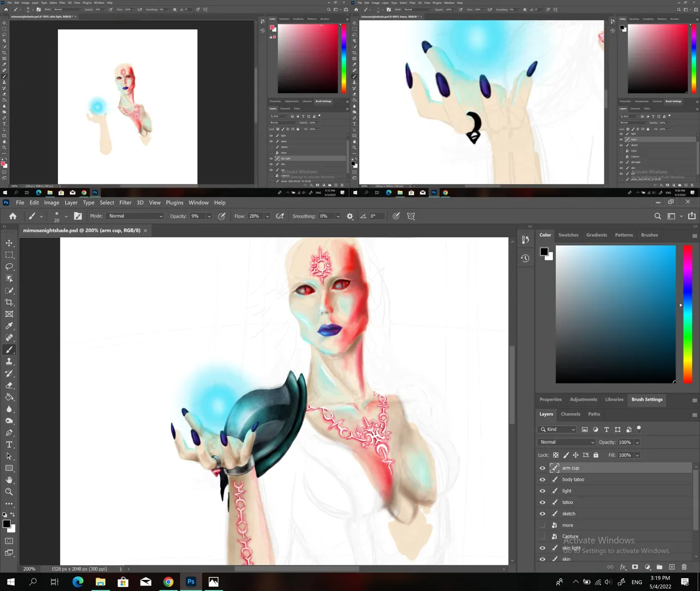Switch to the Brush Settings tab
The height and width of the screenshot is (591, 700).
(x=647, y=399)
